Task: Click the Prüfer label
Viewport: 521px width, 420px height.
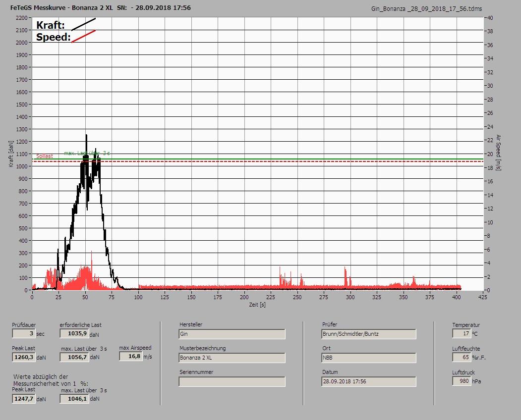Action: [330, 324]
